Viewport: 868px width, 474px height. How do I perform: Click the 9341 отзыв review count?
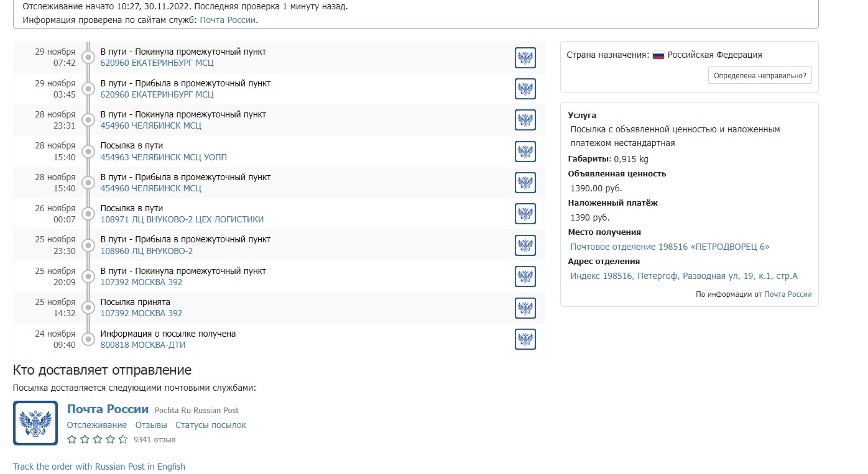pos(154,440)
